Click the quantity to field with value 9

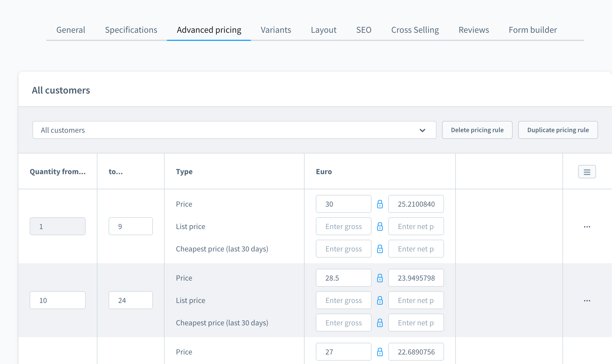[131, 226]
